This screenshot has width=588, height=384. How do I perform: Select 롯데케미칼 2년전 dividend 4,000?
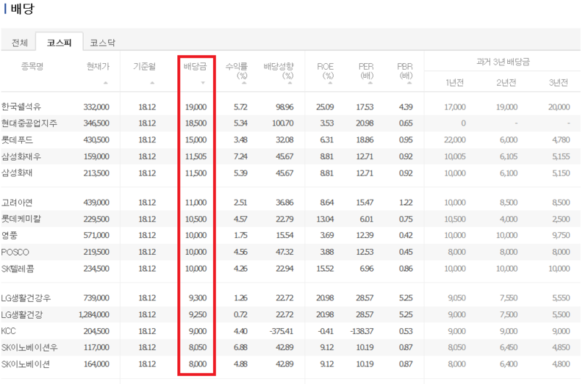pyautogui.click(x=509, y=219)
